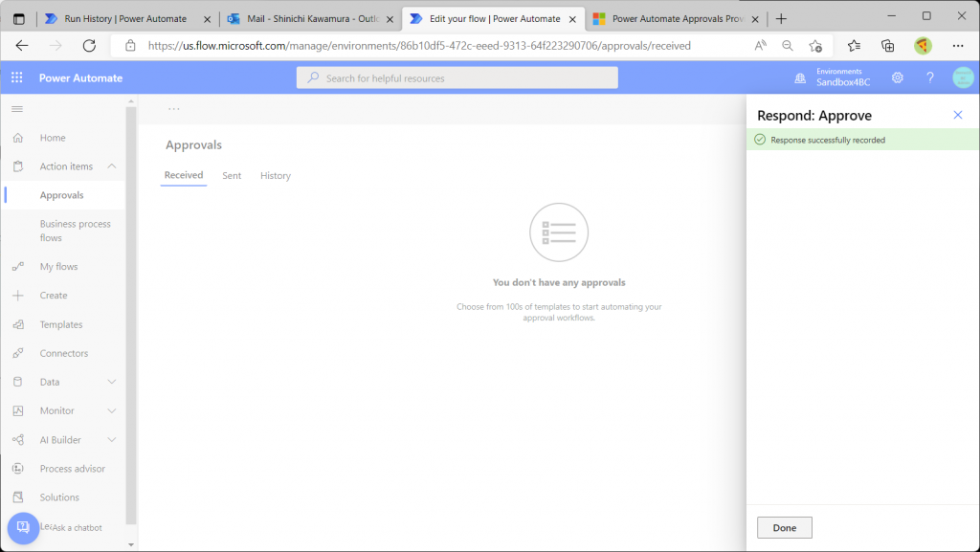The width and height of the screenshot is (980, 552).
Task: Click the Process advisor icon
Action: click(18, 469)
